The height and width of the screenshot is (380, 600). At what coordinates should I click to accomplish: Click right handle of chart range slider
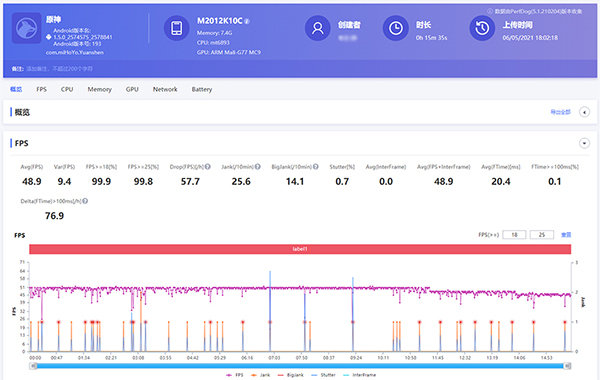click(x=567, y=366)
